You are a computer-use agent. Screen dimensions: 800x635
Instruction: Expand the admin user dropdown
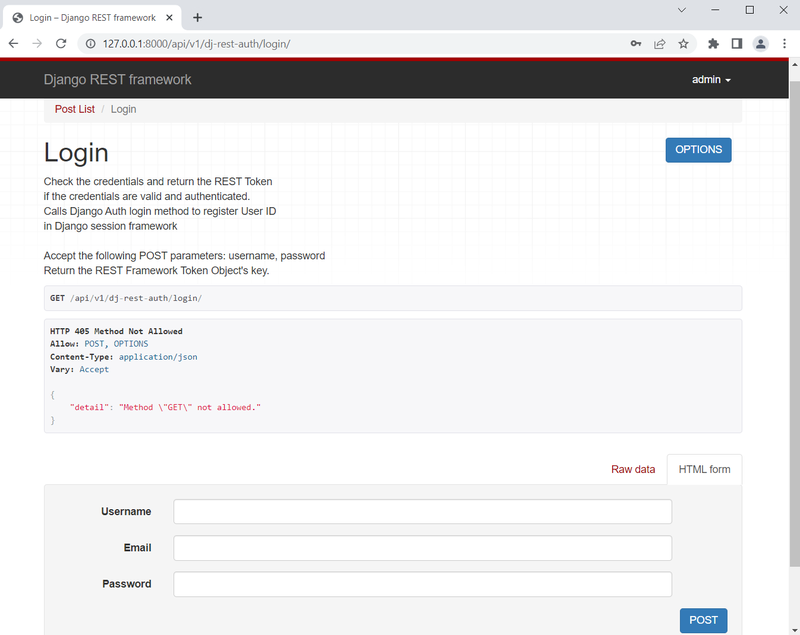tap(711, 80)
